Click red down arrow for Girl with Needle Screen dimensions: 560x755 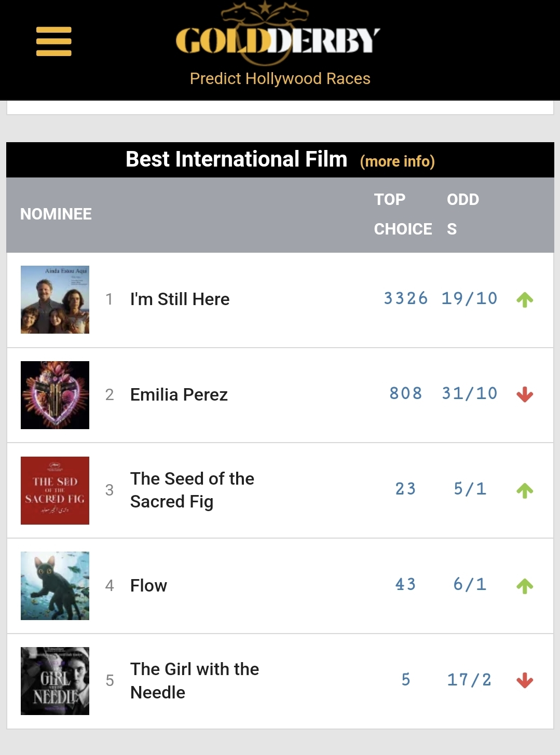tap(525, 680)
